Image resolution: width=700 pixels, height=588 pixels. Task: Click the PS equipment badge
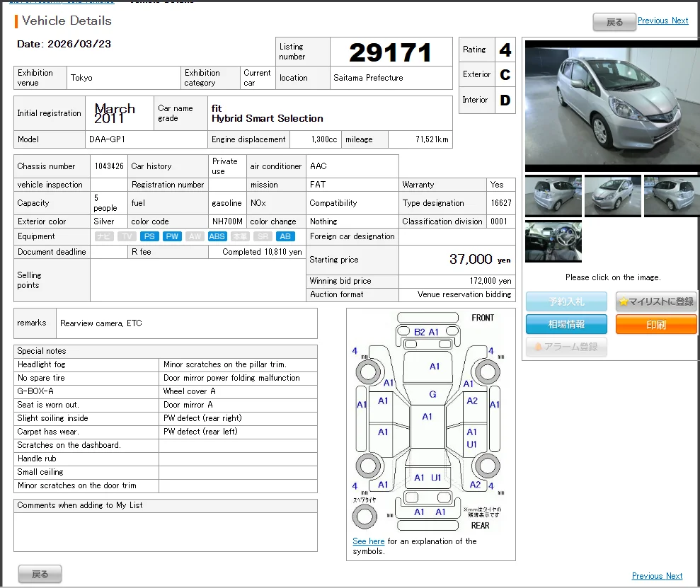coord(149,236)
